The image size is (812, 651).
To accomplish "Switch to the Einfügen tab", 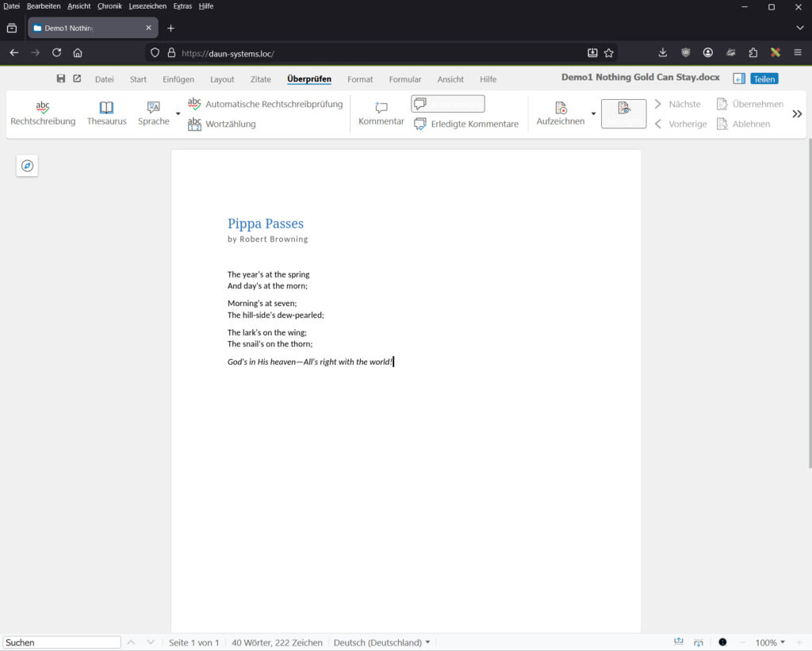I will pyautogui.click(x=178, y=79).
